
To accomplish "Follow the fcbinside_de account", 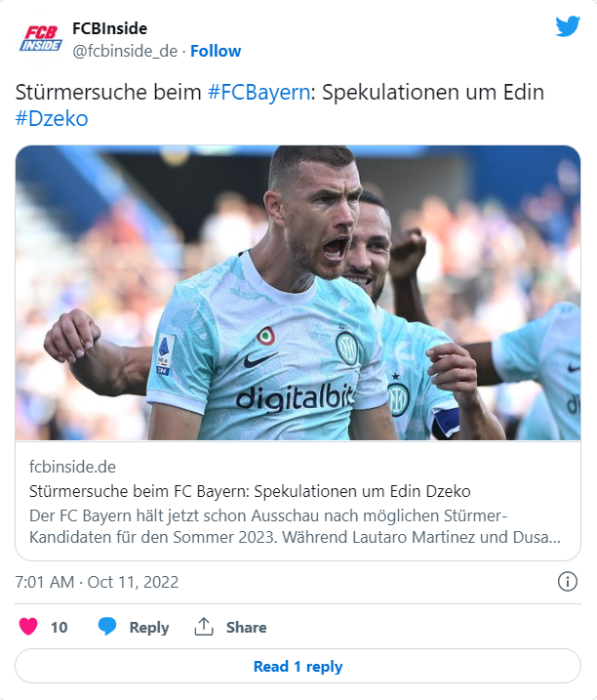I will coord(216,51).
